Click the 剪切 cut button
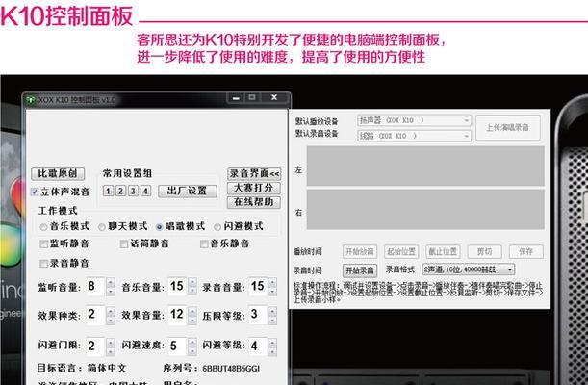Screen dimensions: 588x385 coord(484,251)
